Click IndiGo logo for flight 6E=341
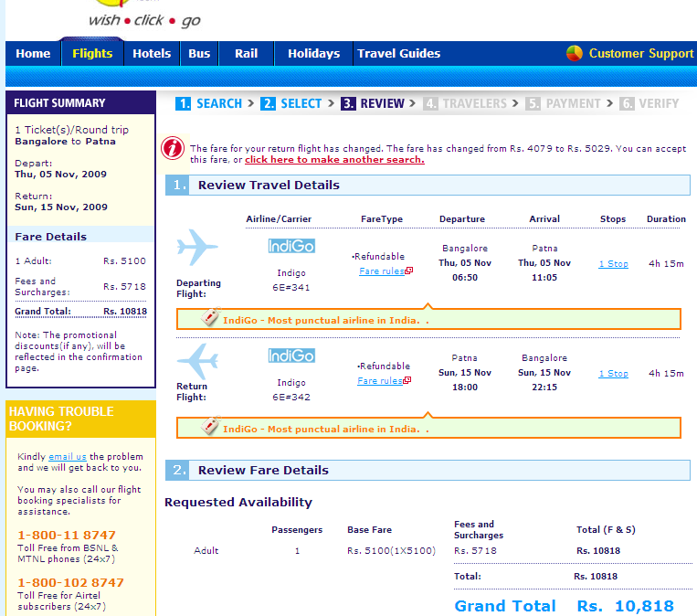This screenshot has width=697, height=616. tap(291, 246)
